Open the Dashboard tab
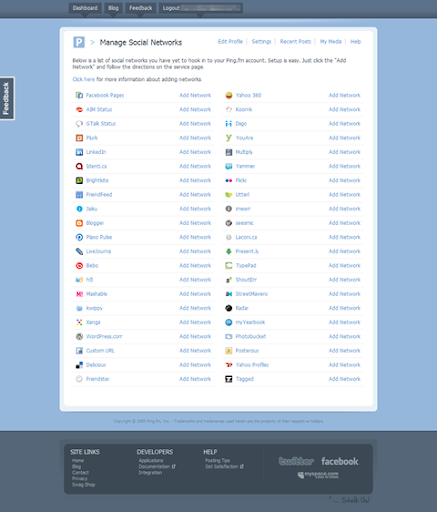Image resolution: width=437 pixels, height=512 pixels. coord(85,8)
